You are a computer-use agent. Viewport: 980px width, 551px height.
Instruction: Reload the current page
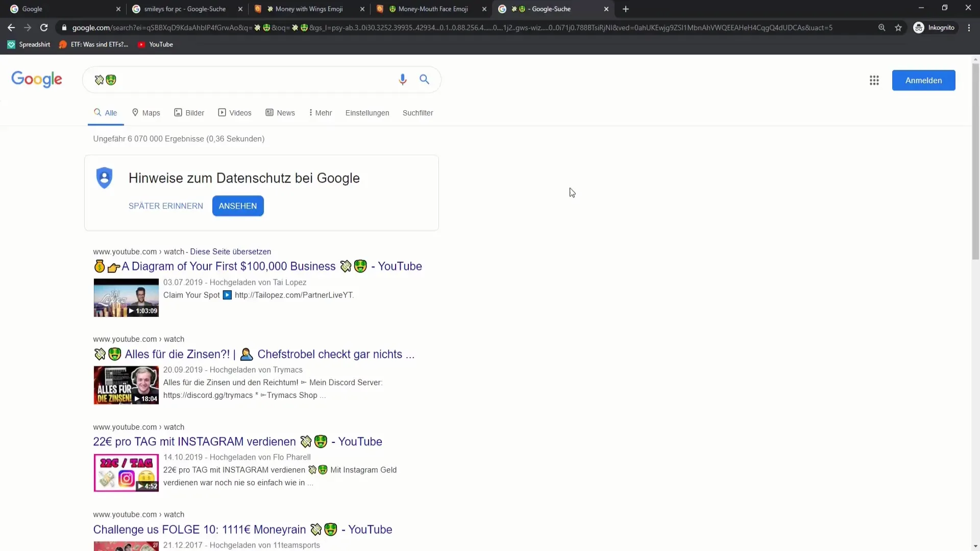tap(44, 28)
